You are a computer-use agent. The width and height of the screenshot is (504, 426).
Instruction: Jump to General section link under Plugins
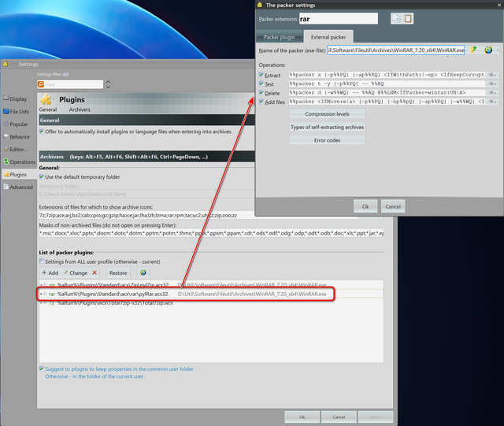(x=48, y=109)
